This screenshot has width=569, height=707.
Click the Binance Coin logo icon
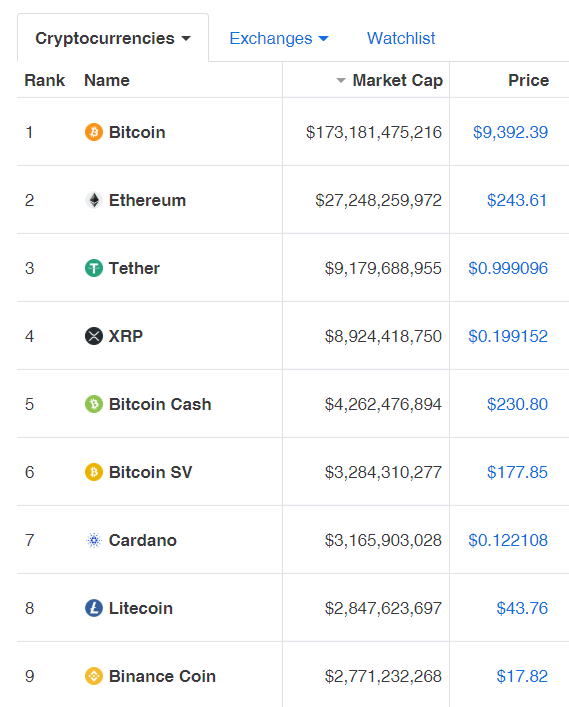pyautogui.click(x=94, y=676)
